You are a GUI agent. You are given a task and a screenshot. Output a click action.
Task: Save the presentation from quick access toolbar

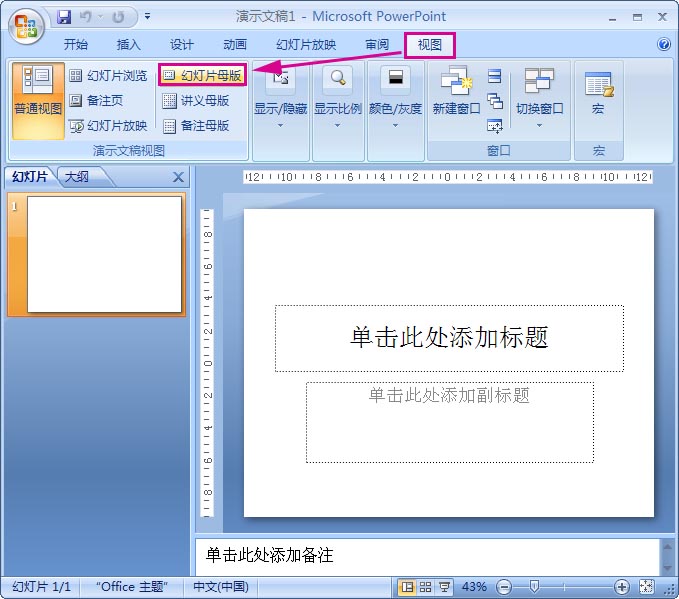click(65, 17)
